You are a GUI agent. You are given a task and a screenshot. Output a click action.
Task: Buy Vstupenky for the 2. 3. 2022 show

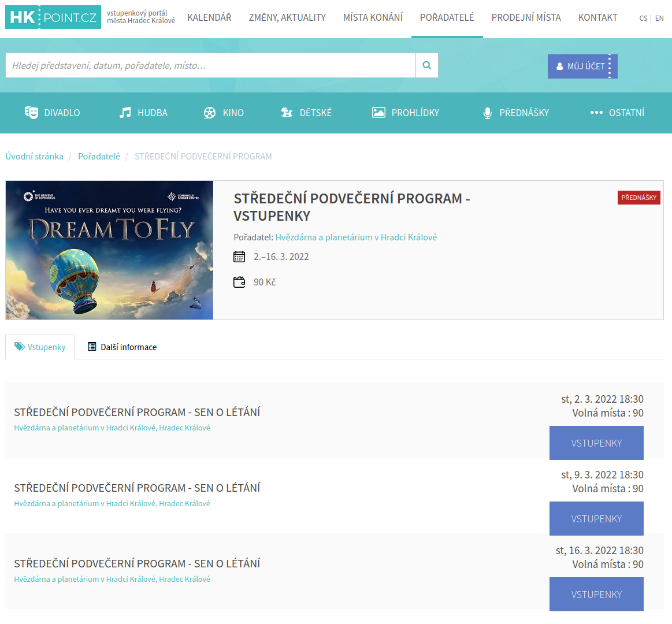pyautogui.click(x=596, y=443)
